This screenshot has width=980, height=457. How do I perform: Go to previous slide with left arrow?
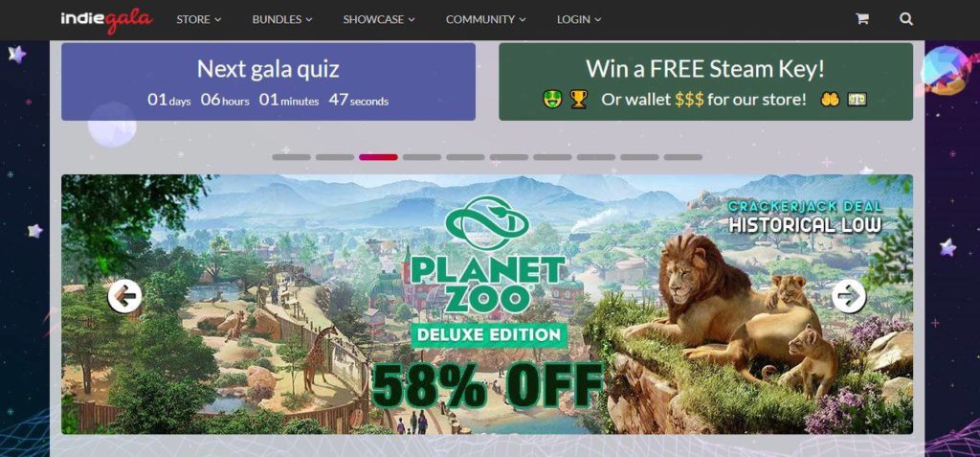click(124, 296)
